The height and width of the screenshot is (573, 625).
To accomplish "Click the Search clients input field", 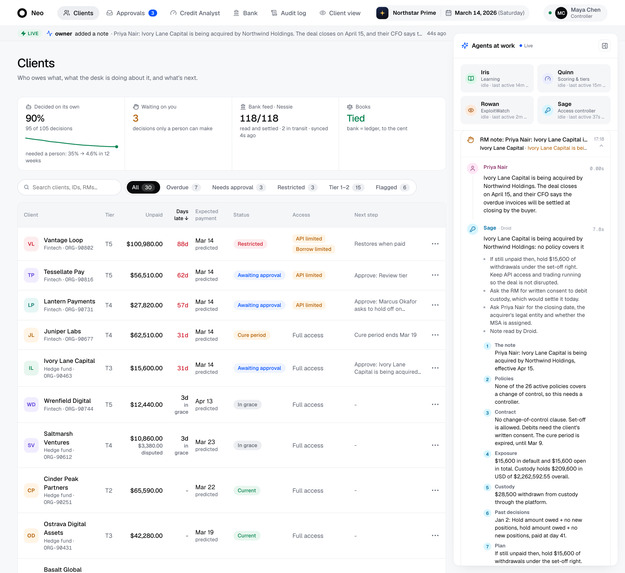I will point(69,187).
